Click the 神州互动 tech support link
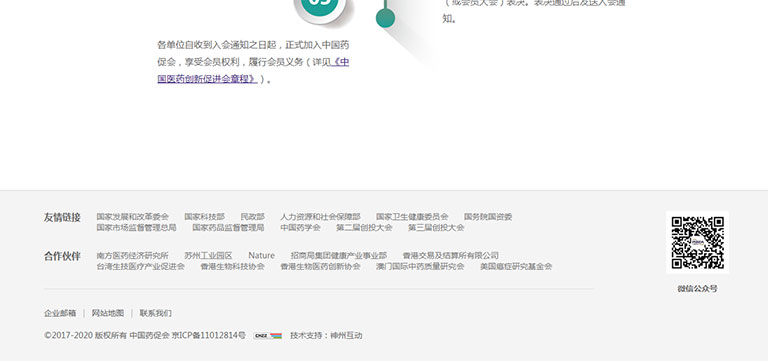 tap(346, 336)
